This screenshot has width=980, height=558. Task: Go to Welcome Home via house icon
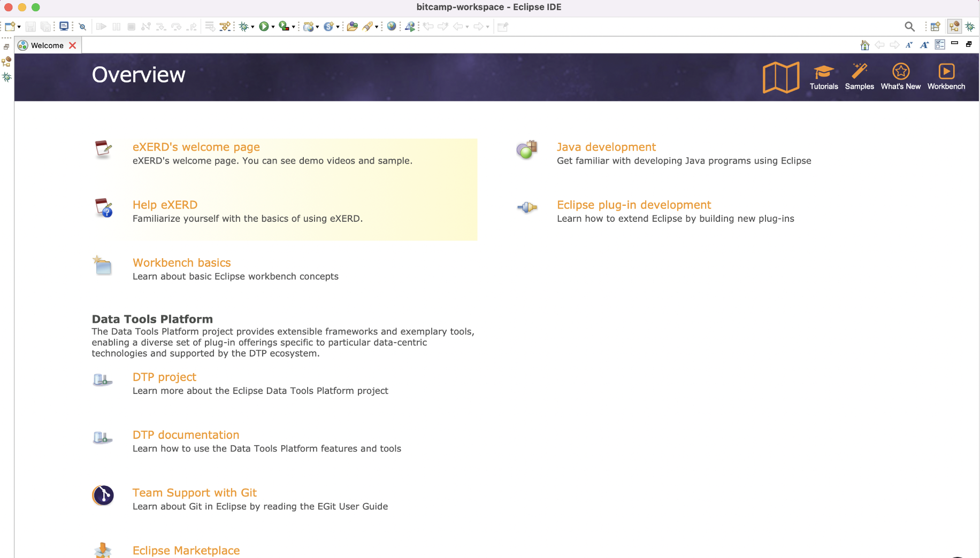click(x=864, y=45)
